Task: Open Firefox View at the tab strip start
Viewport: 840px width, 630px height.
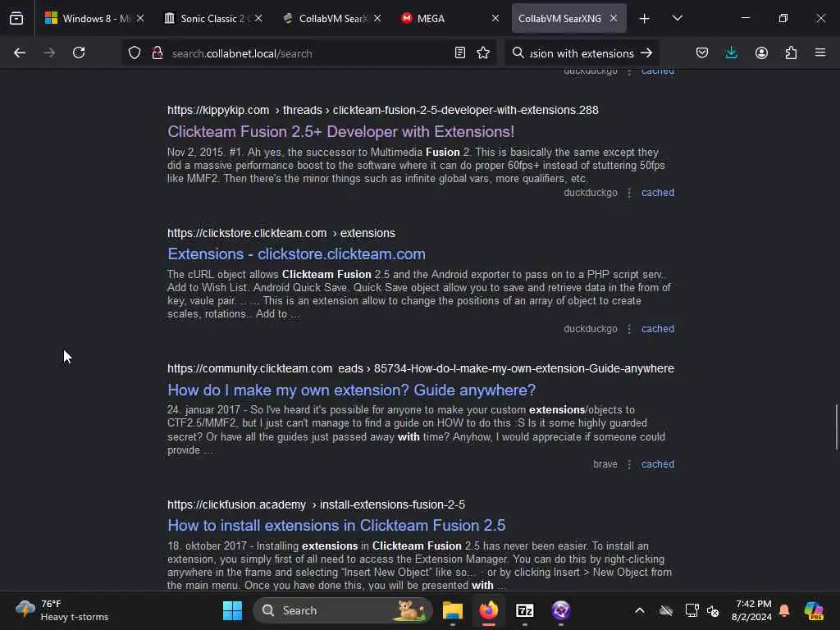Action: click(16, 19)
